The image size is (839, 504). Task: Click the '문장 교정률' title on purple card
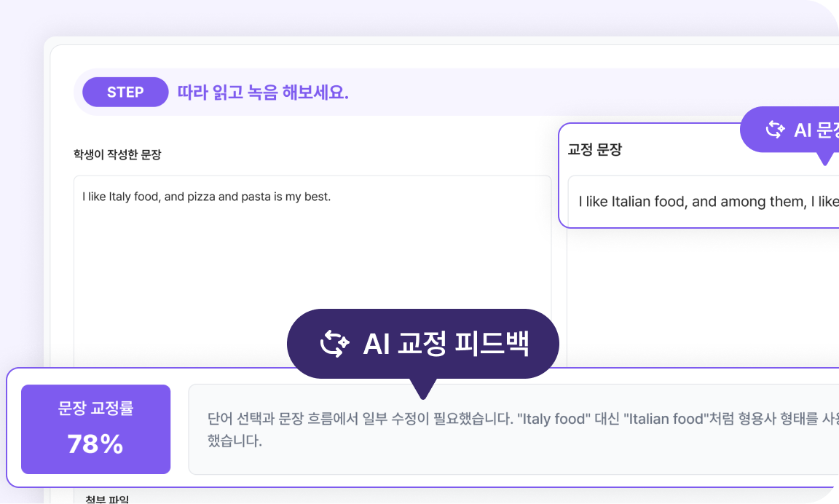[x=95, y=409]
